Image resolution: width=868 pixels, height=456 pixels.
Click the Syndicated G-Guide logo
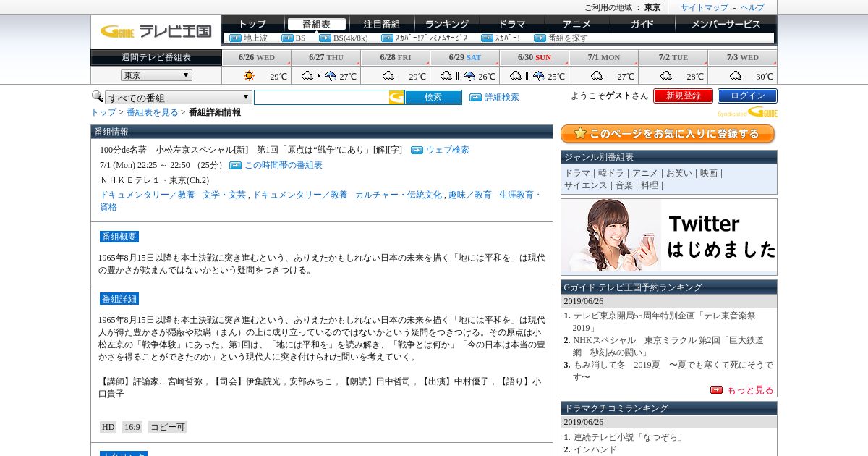click(x=747, y=112)
